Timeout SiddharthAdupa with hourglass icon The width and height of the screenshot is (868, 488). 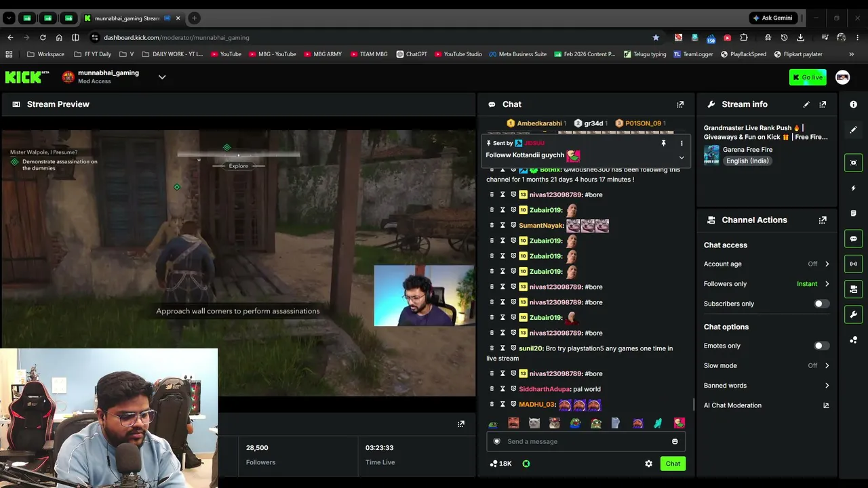click(502, 389)
